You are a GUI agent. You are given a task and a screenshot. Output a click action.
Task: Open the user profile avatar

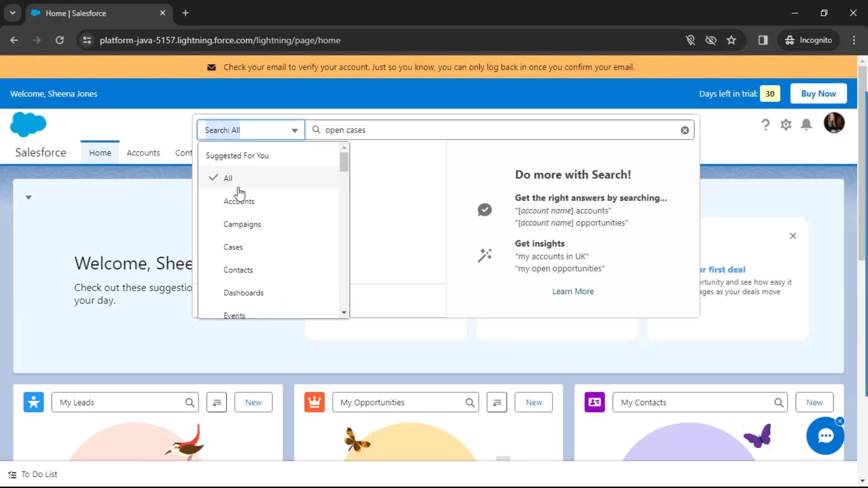click(834, 123)
